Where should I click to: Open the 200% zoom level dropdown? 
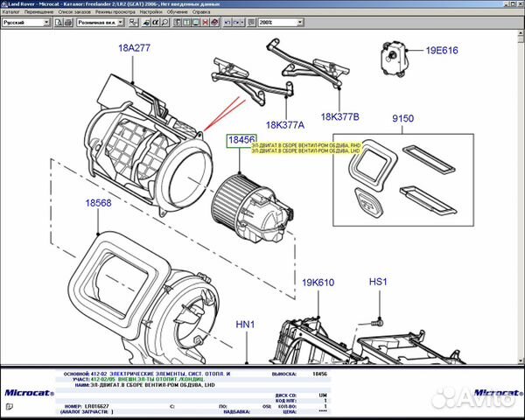300,23
